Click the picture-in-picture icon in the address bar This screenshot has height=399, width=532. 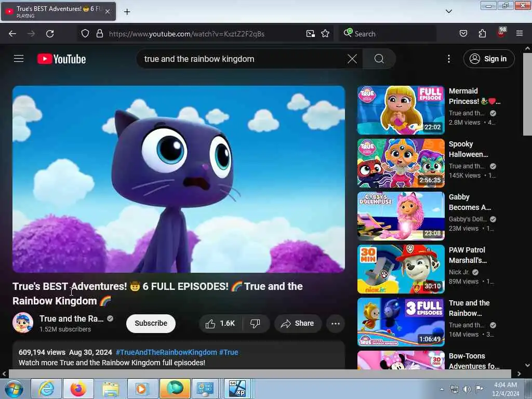click(x=311, y=33)
